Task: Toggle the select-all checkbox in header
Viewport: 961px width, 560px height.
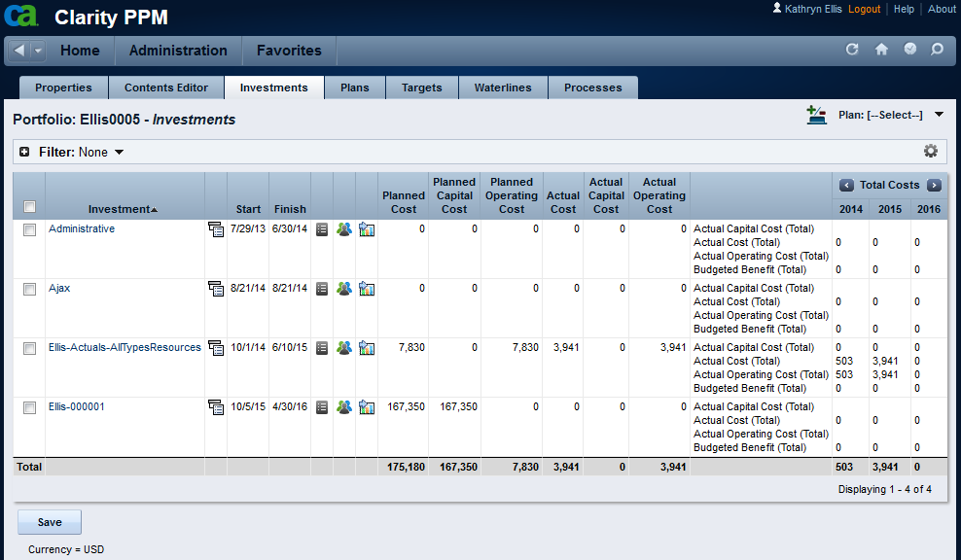Action: tap(29, 206)
